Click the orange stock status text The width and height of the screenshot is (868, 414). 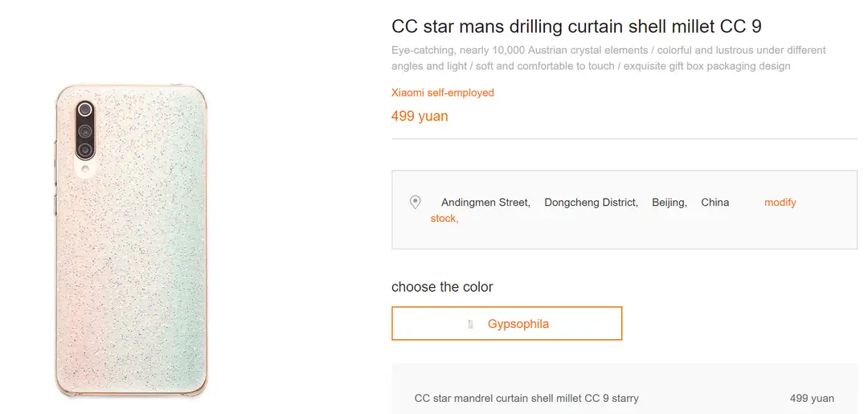point(444,219)
